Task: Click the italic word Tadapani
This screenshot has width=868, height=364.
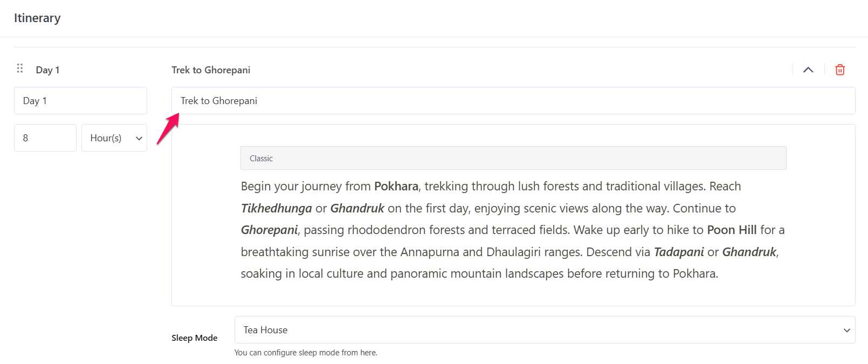Action: pos(678,252)
